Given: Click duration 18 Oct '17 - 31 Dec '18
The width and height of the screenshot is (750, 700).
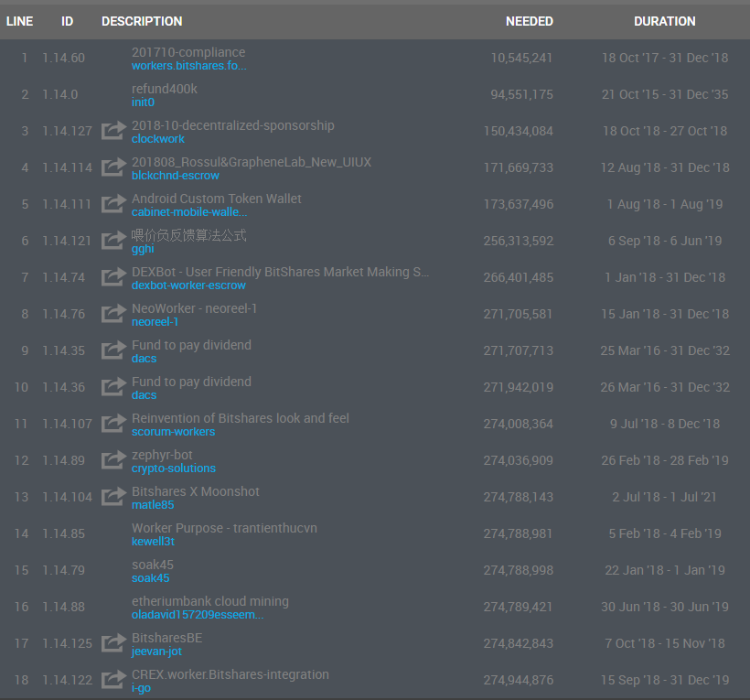Looking at the screenshot, I should coord(665,58).
